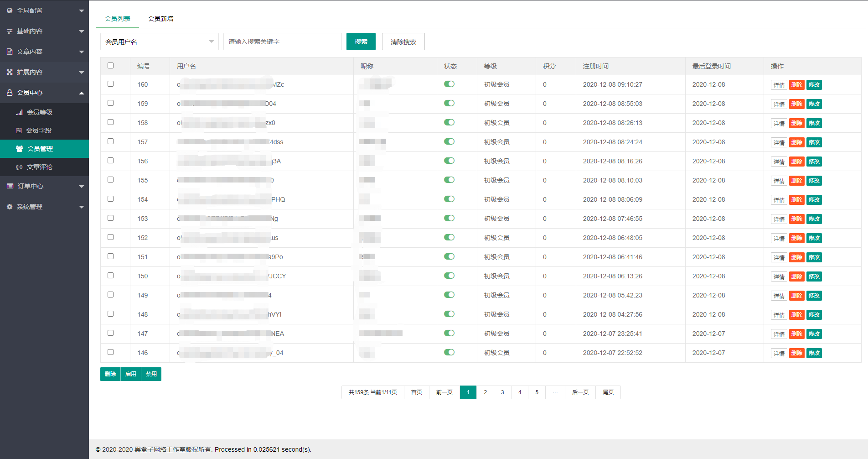Tick the checkbox for member 150
This screenshot has height=459, width=868.
(x=110, y=275)
